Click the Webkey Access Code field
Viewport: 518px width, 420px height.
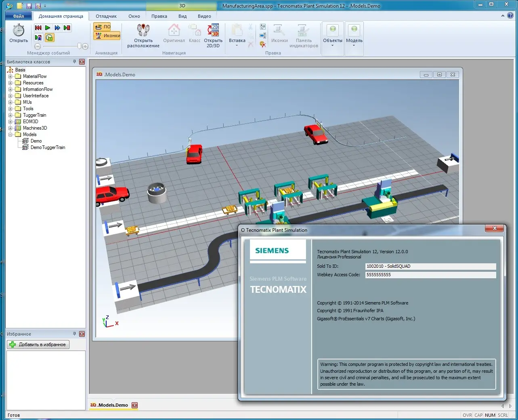[x=430, y=275]
